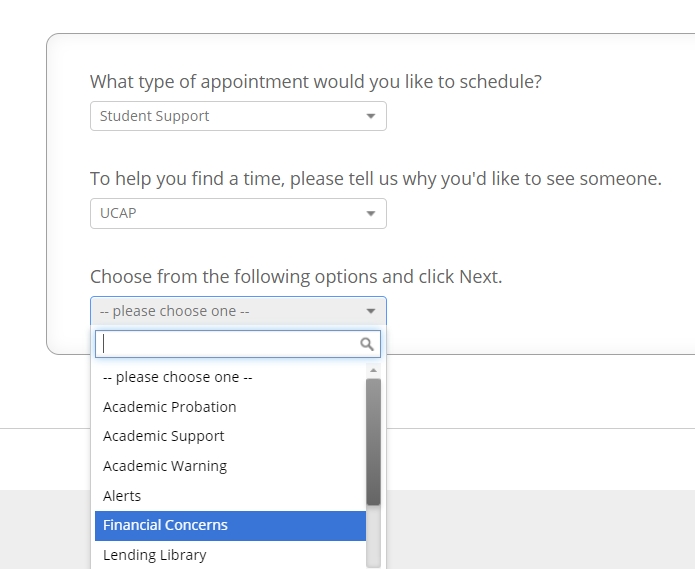Click the scroll up arrow in options list

(373, 371)
